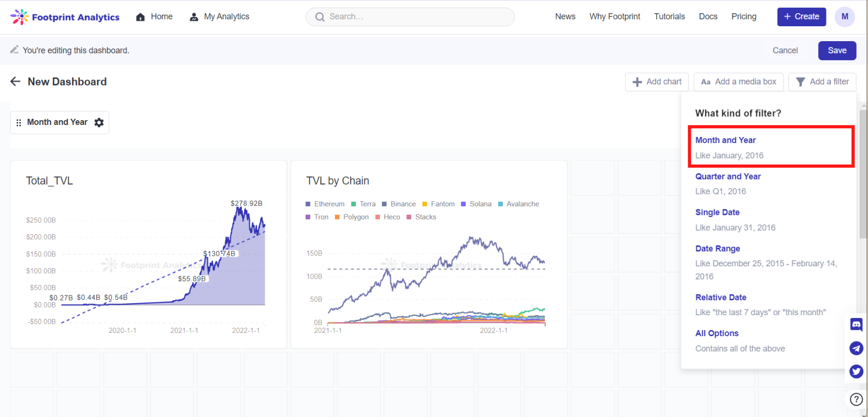Image resolution: width=868 pixels, height=417 pixels.
Task: Select Quarter and Year filter type
Action: (728, 176)
